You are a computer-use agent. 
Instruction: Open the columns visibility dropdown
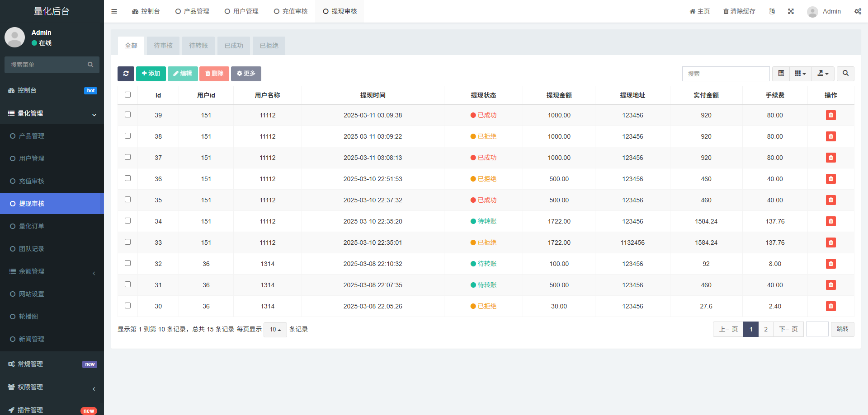pyautogui.click(x=800, y=74)
